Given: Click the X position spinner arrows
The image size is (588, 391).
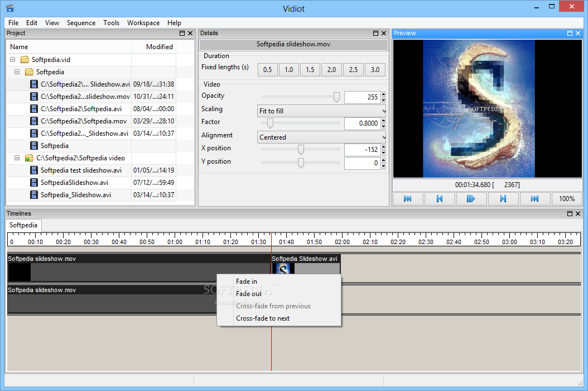Looking at the screenshot, I should (384, 150).
